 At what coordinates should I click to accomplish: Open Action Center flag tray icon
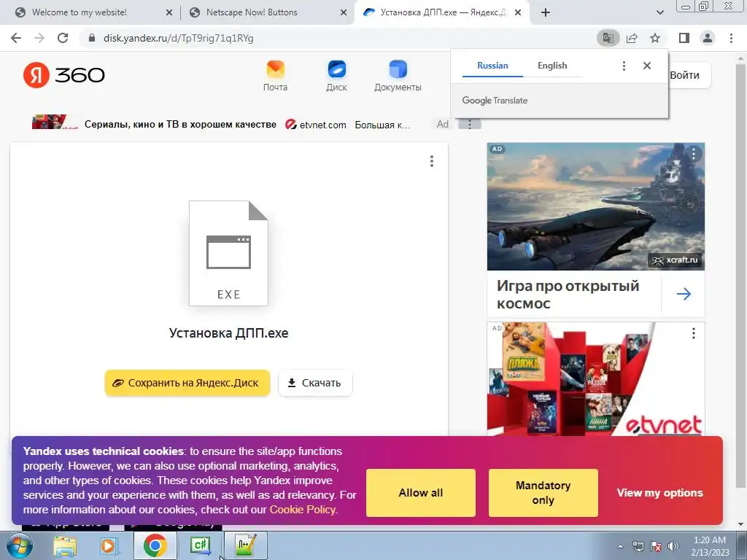tap(656, 546)
